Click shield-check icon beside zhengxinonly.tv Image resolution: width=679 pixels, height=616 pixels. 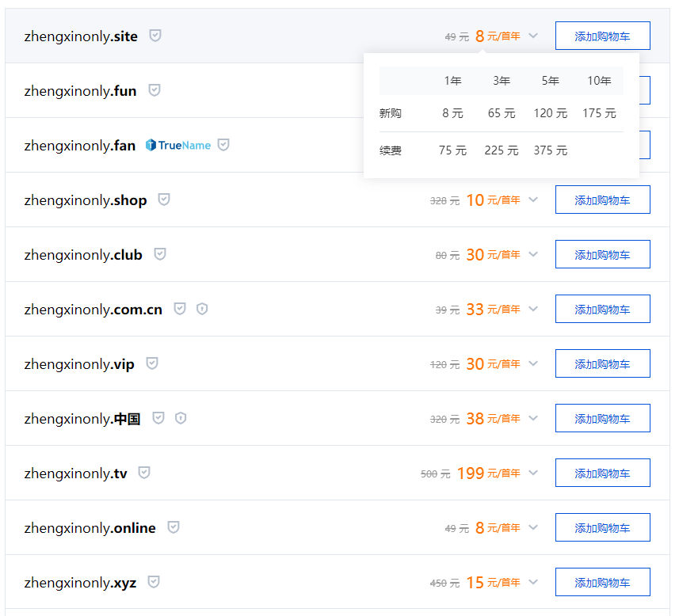(x=144, y=473)
